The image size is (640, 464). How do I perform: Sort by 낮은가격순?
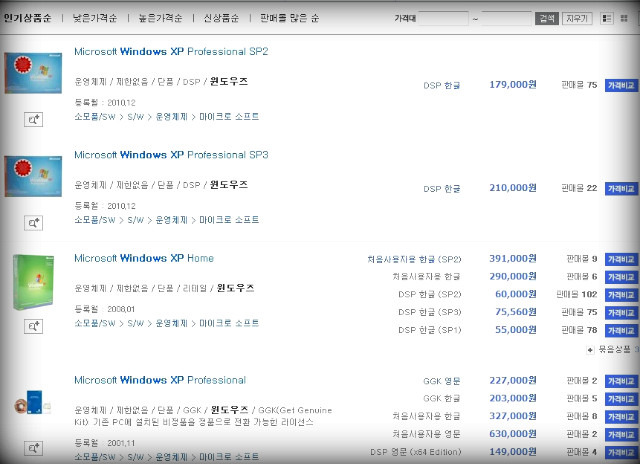click(x=95, y=18)
